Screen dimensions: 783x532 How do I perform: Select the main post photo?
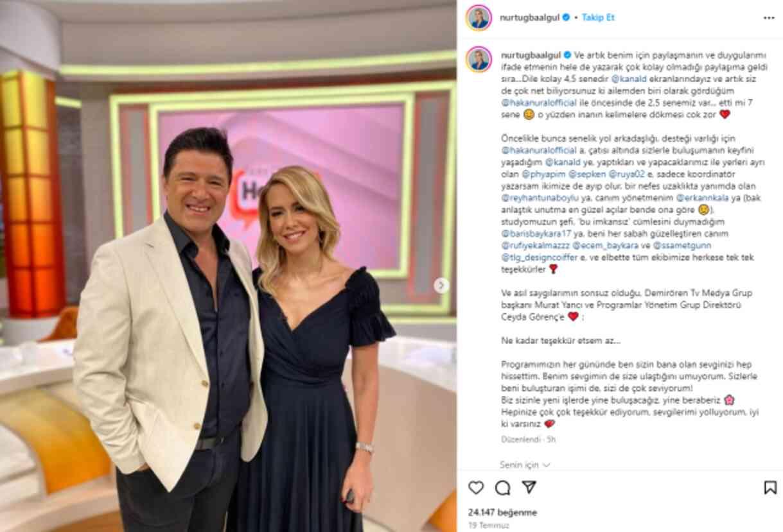(x=228, y=266)
